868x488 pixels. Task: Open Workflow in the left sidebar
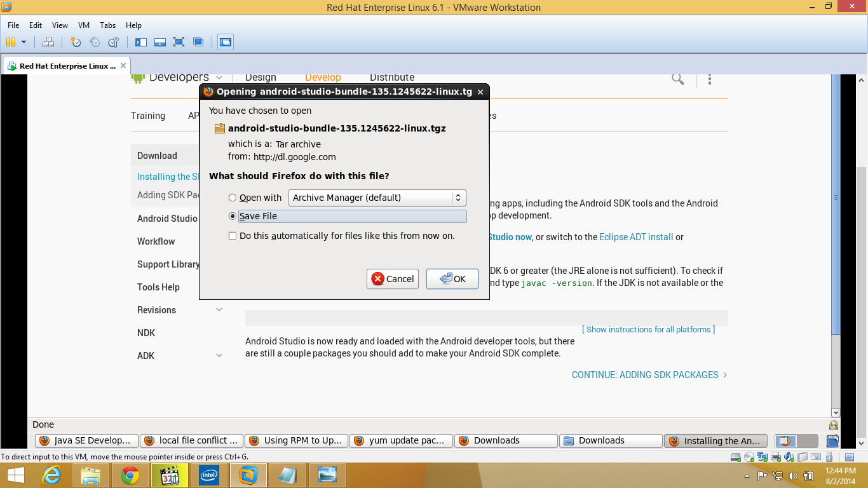[x=156, y=241]
